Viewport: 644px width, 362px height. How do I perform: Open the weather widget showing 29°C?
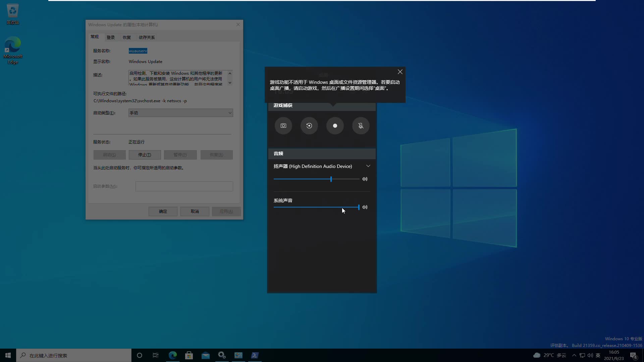pos(549,355)
